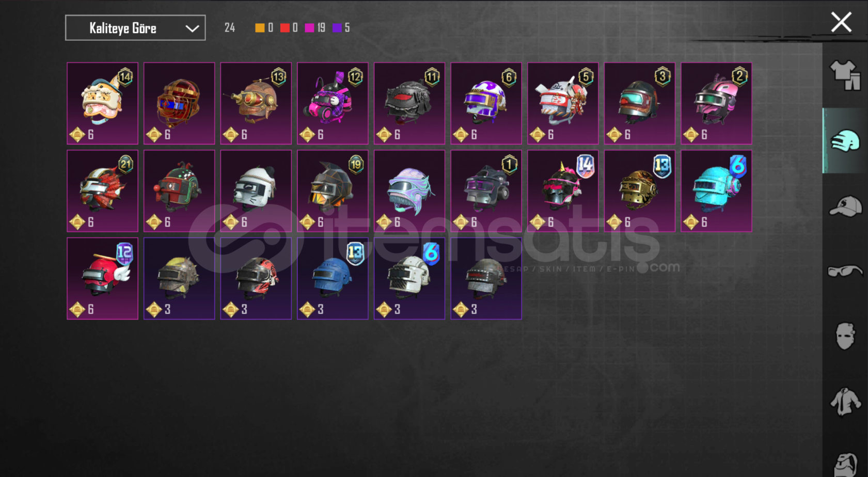Open the jacket category icon
Screen dimensions: 868x477
coord(845,402)
